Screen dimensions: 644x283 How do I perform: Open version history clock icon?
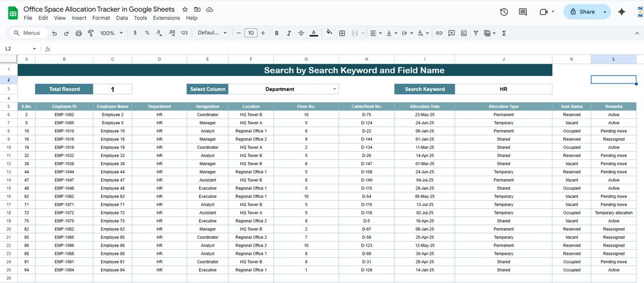click(x=504, y=12)
